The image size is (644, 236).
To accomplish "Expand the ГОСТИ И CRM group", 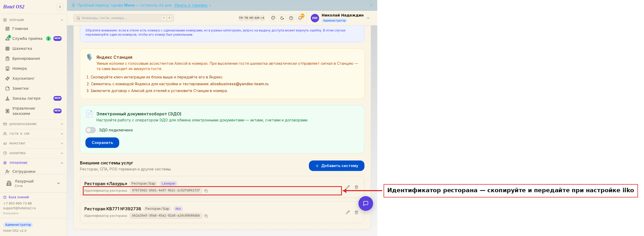I will [x=33, y=134].
